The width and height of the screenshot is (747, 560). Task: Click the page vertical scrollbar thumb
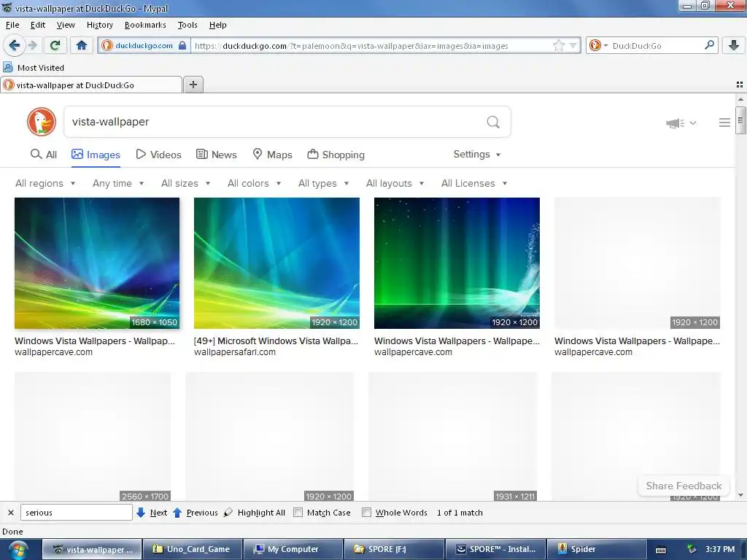[x=740, y=120]
